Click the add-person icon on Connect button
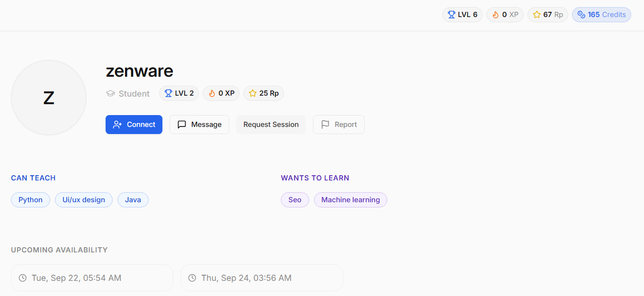The image size is (644, 296). coord(117,125)
